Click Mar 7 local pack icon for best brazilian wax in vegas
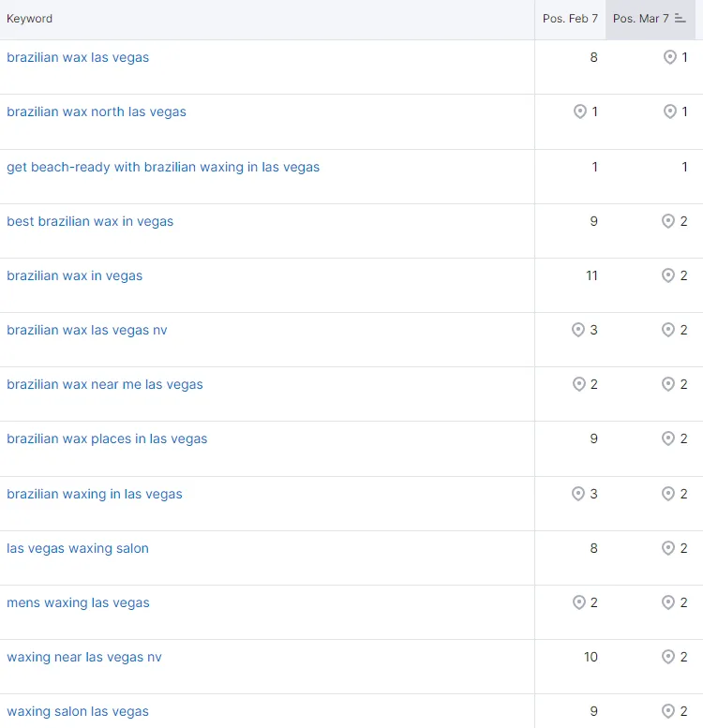 point(667,221)
